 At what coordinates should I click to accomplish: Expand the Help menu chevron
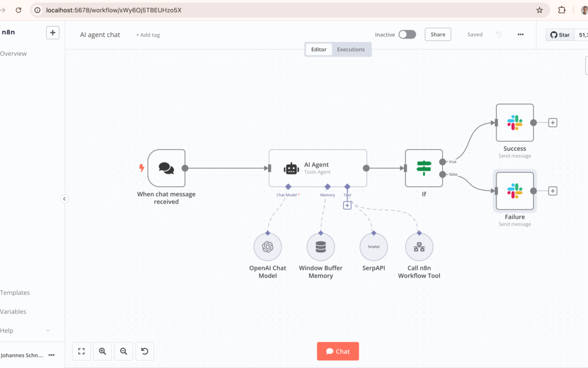click(x=48, y=330)
